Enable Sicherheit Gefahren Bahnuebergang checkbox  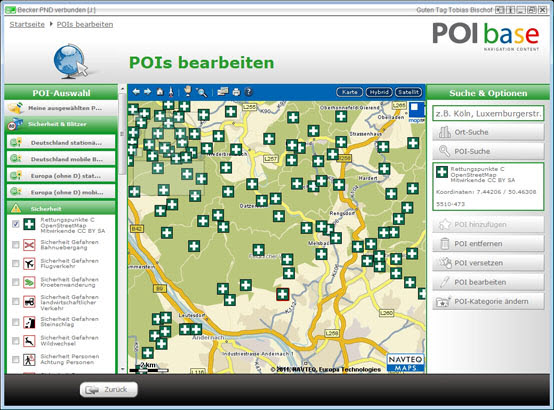coord(16,245)
